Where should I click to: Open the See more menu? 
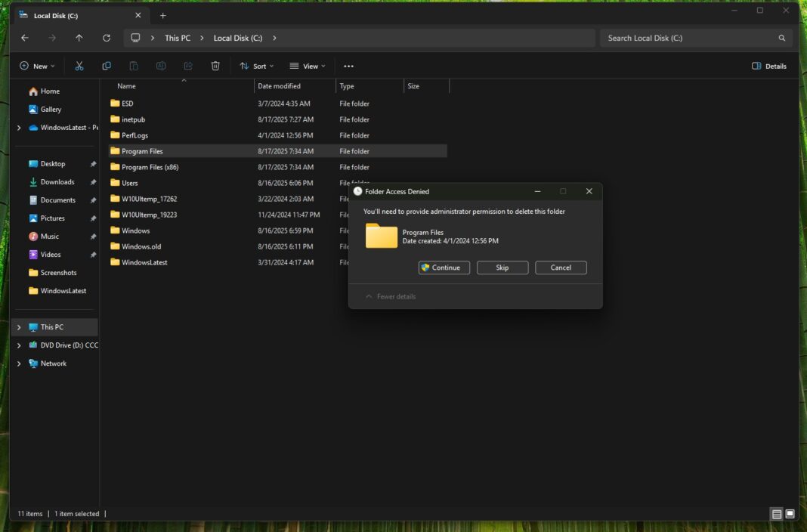point(348,66)
